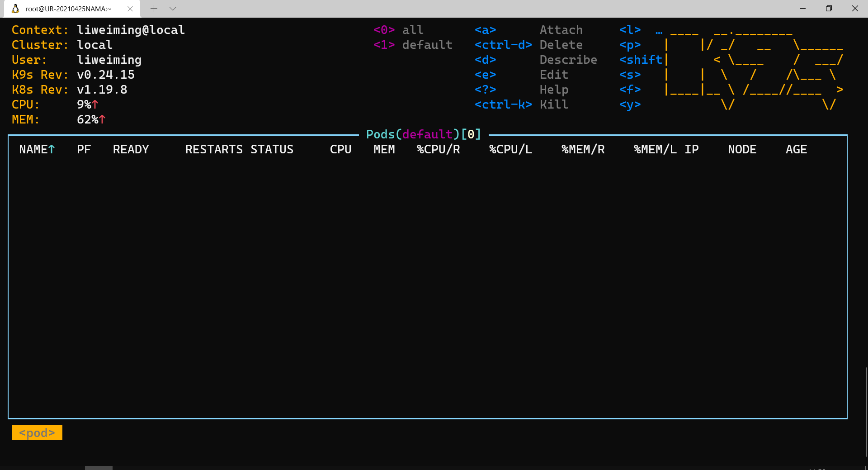Click the <pod> breadcrumb label
Viewport: 868px width, 470px height.
37,432
